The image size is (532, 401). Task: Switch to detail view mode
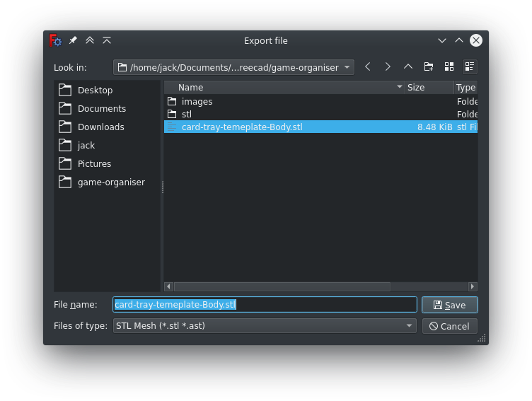470,67
